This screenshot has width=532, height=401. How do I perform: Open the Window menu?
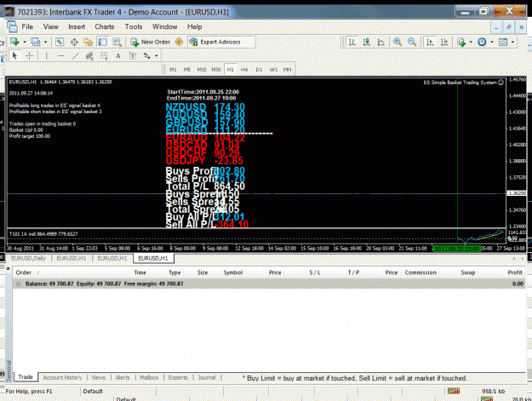click(x=165, y=26)
